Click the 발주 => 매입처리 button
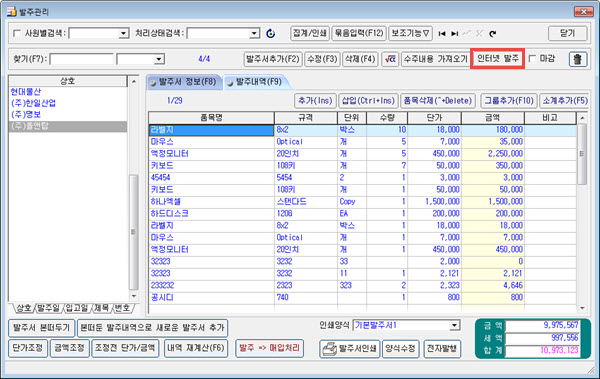600x379 pixels. [x=269, y=348]
